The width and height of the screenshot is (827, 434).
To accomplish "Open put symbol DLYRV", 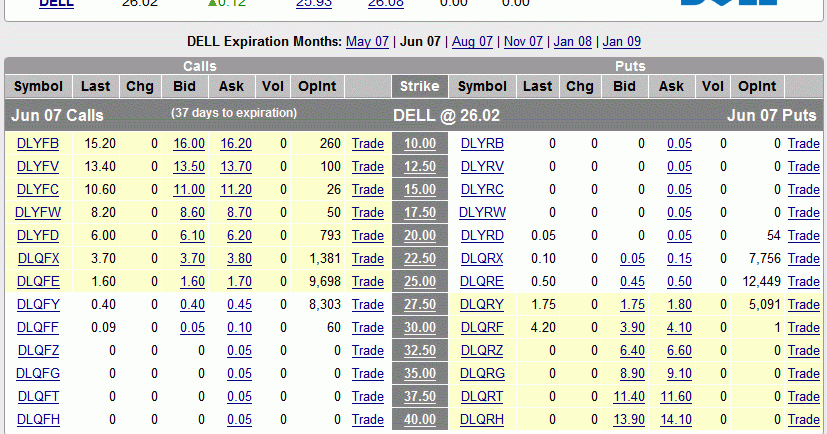I will [482, 167].
